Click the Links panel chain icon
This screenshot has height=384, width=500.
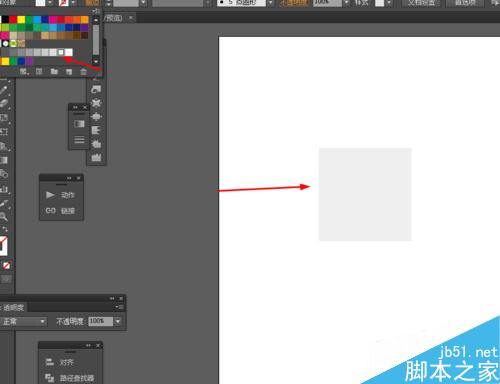pyautogui.click(x=50, y=210)
